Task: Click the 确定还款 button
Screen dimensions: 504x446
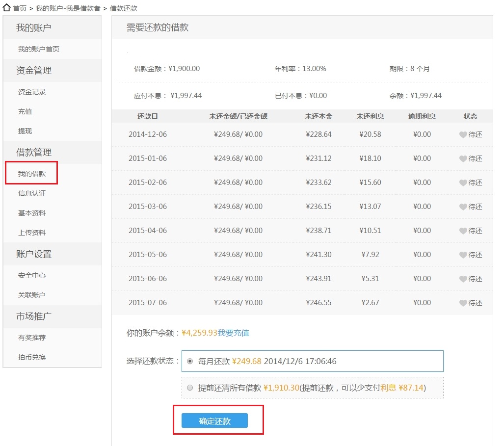Action: coord(215,420)
